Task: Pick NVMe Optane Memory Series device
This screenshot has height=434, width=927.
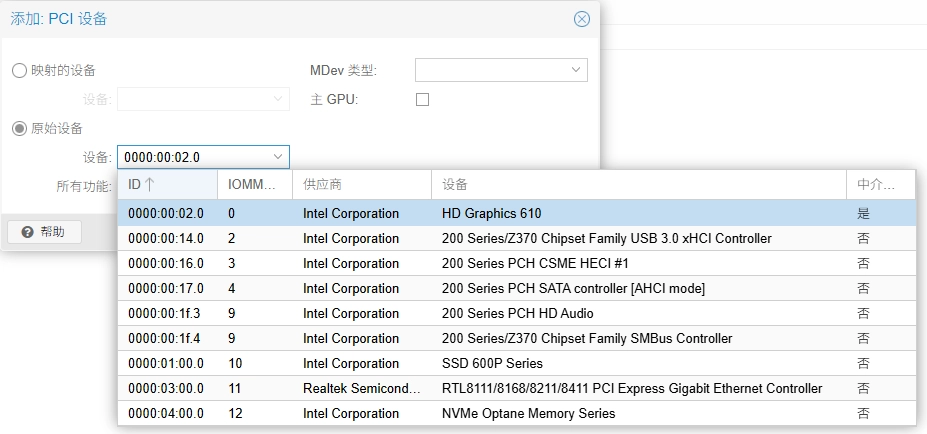Action: (x=528, y=413)
